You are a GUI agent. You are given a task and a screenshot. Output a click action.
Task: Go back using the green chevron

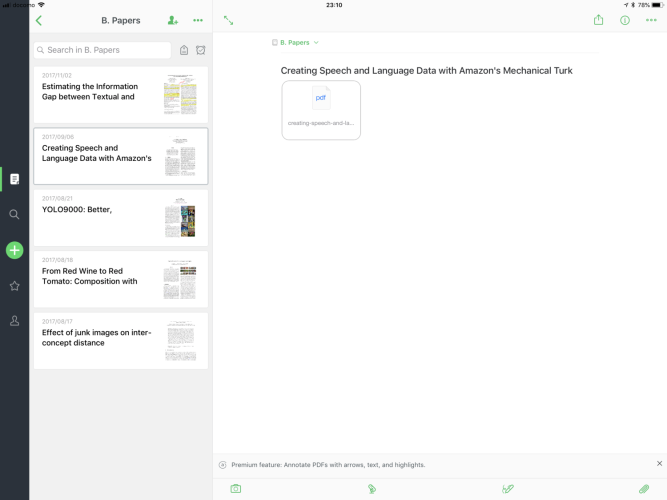coord(39,20)
